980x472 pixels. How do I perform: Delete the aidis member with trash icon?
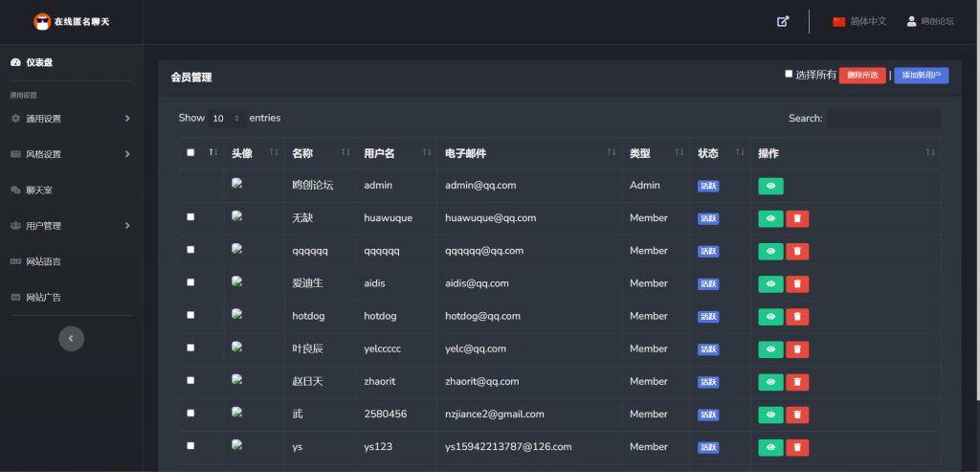[797, 283]
